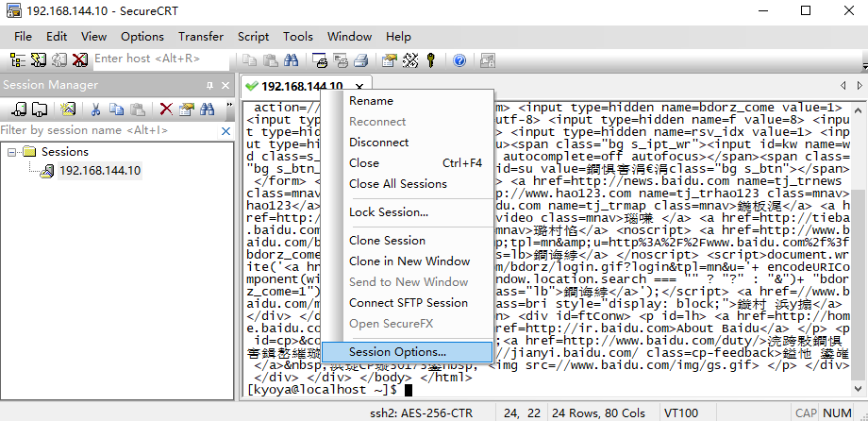Viewport: 868px width, 421px height.
Task: Delete session with red X in Session Manager
Action: coord(166,109)
